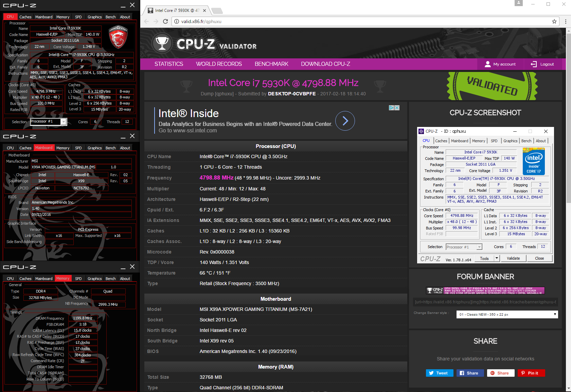Click the DRAM Frequency 1199.8 MHz value
The width and height of the screenshot is (571, 392).
point(83,318)
